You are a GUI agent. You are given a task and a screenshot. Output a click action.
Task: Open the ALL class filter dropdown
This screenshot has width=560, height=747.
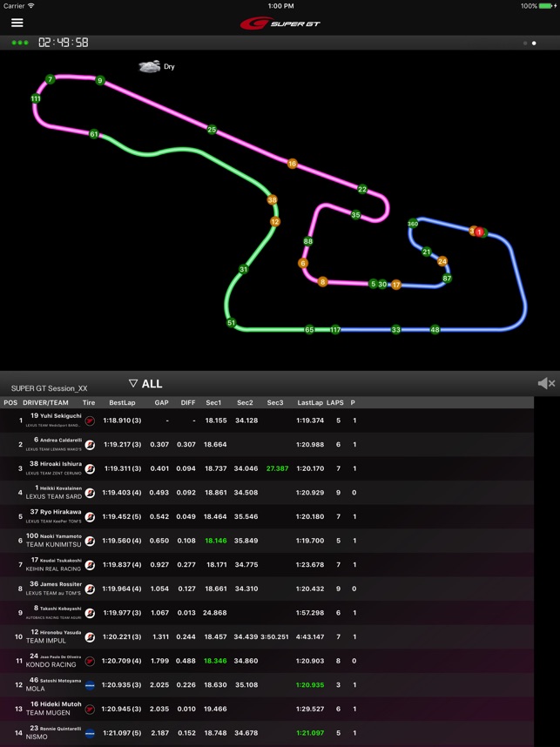(x=145, y=383)
